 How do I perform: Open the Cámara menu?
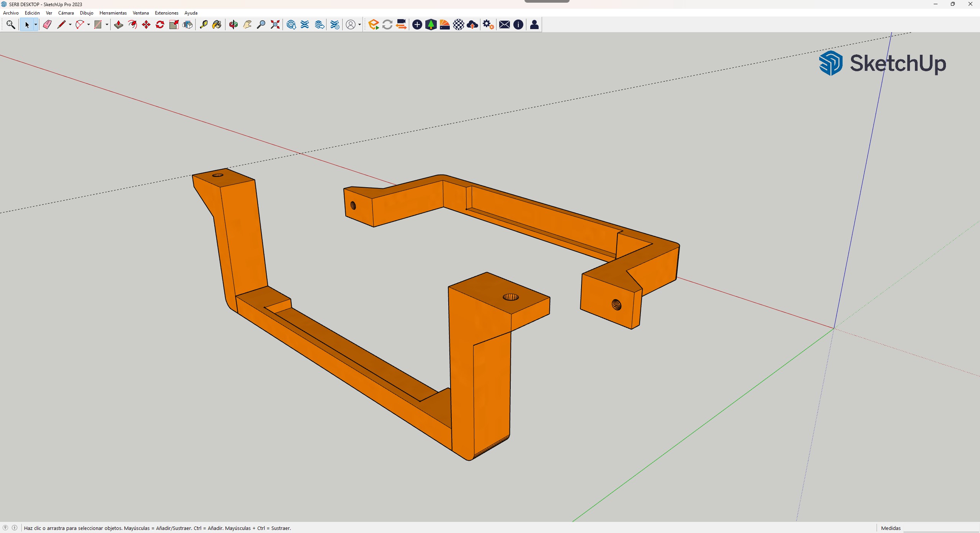click(66, 13)
